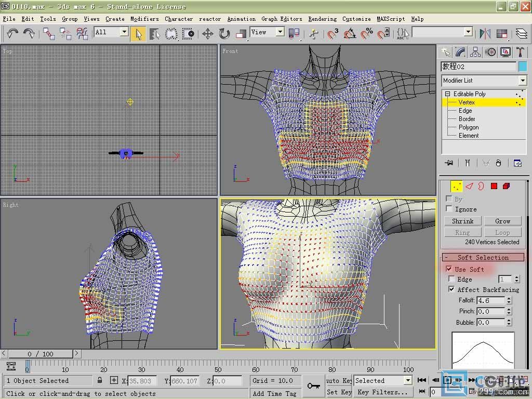The width and height of the screenshot is (532, 399).
Task: Click the Align tool icon
Action: coord(501,34)
